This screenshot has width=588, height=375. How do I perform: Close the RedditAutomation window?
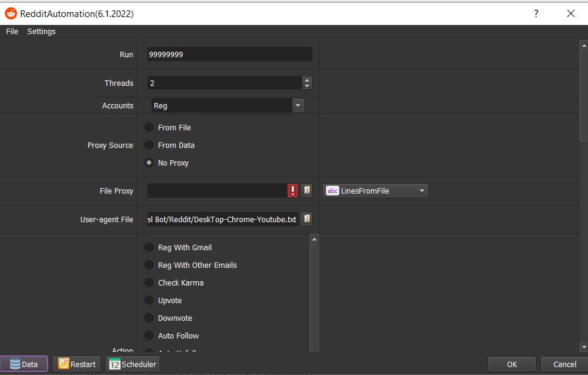(x=571, y=13)
